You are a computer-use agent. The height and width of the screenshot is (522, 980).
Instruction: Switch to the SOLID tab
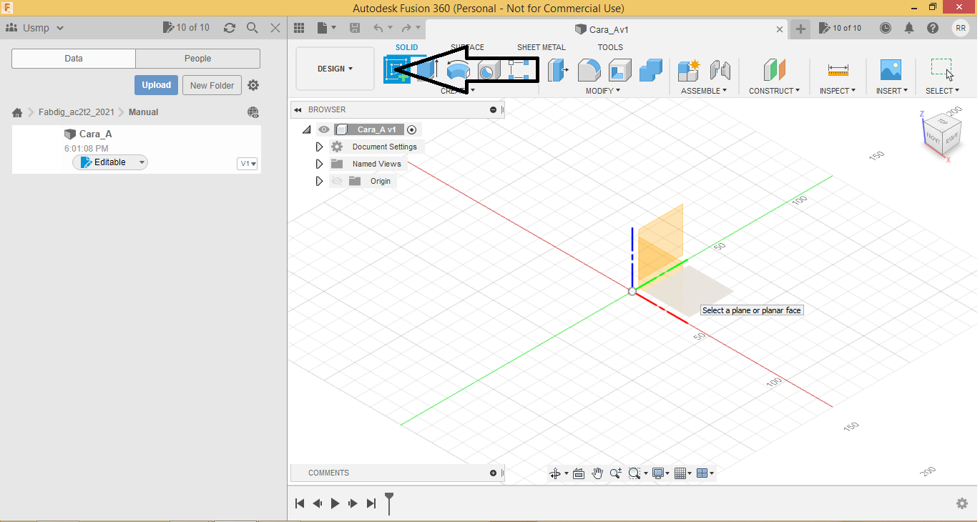coord(407,47)
